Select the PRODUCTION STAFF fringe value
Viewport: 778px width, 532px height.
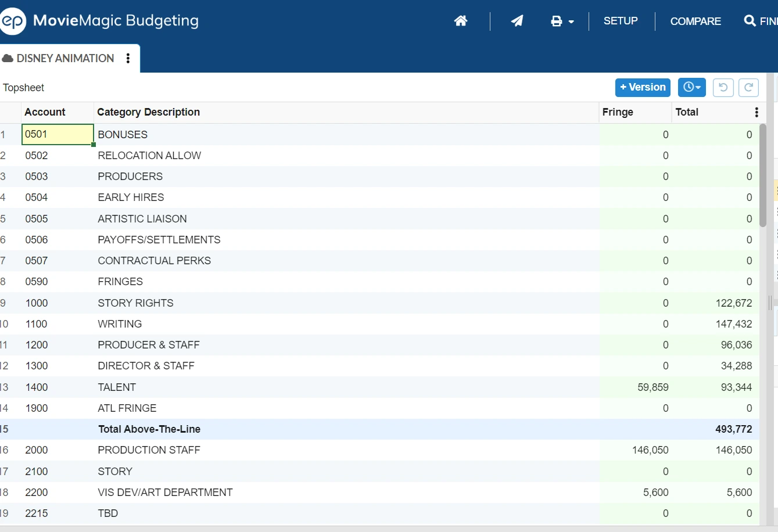[635, 450]
